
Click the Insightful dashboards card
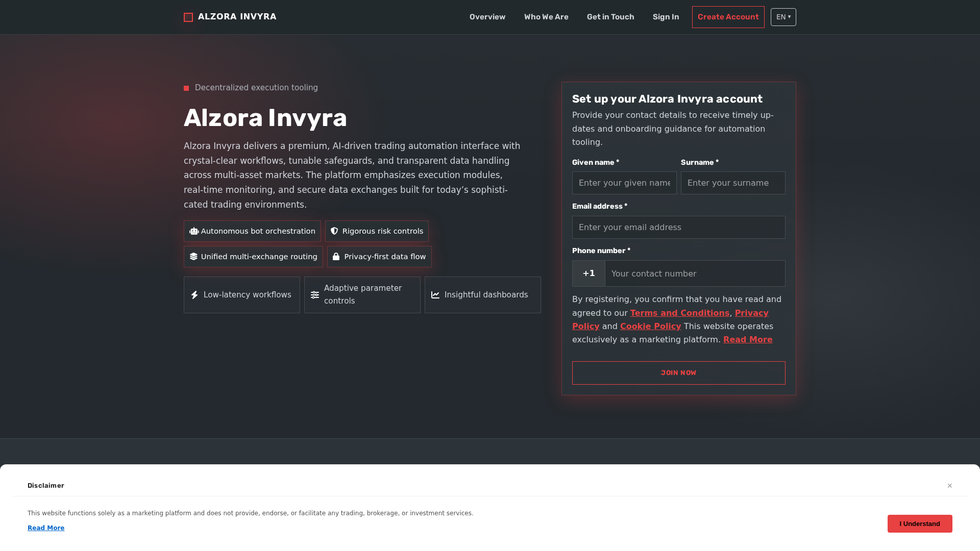point(483,295)
